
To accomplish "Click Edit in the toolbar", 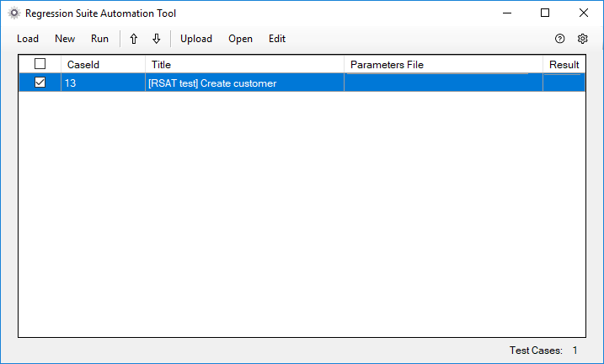I will [x=277, y=39].
